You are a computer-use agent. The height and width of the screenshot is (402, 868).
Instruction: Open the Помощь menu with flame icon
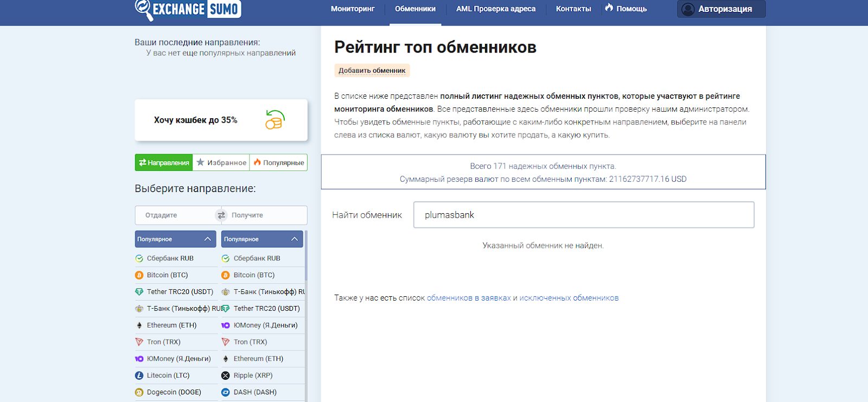pyautogui.click(x=626, y=9)
